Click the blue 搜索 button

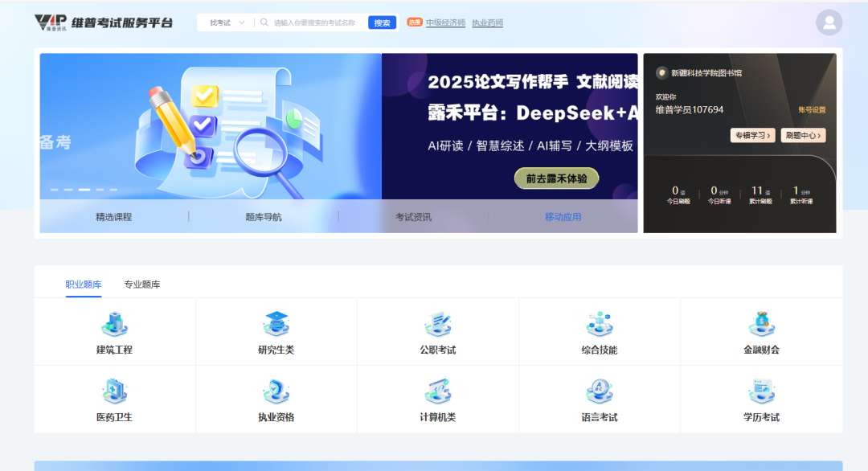pyautogui.click(x=382, y=23)
